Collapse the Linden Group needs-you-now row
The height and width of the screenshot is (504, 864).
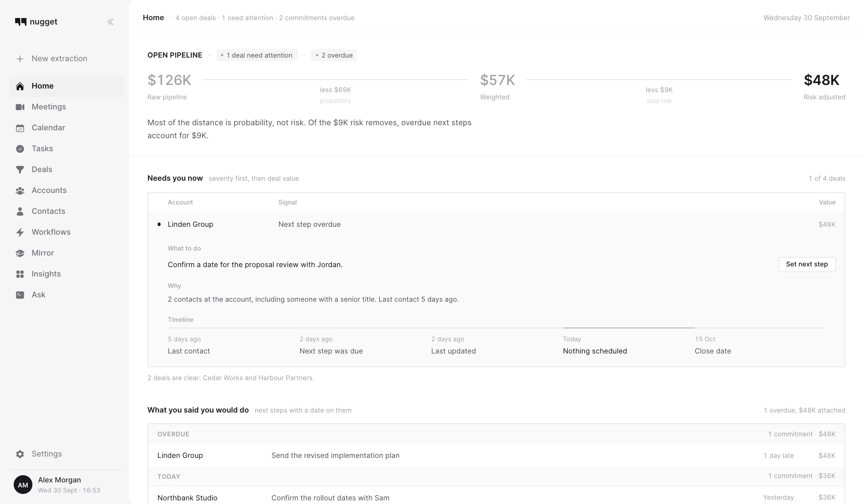pos(496,224)
